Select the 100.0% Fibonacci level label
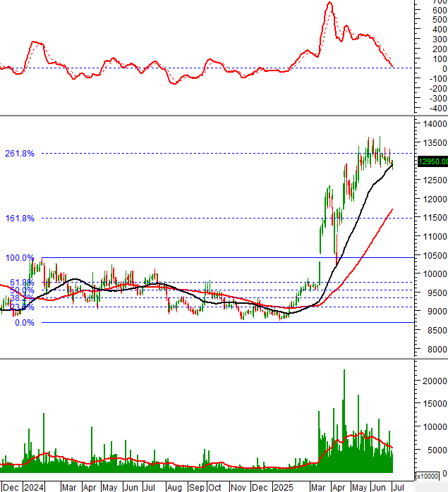This screenshot has width=448, height=492. click(20, 257)
